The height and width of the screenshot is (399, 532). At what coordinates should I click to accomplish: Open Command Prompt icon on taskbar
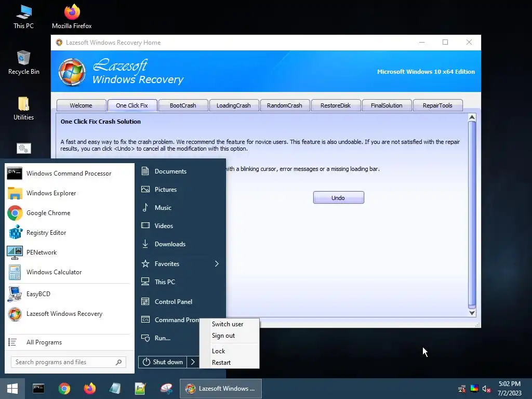tap(38, 389)
